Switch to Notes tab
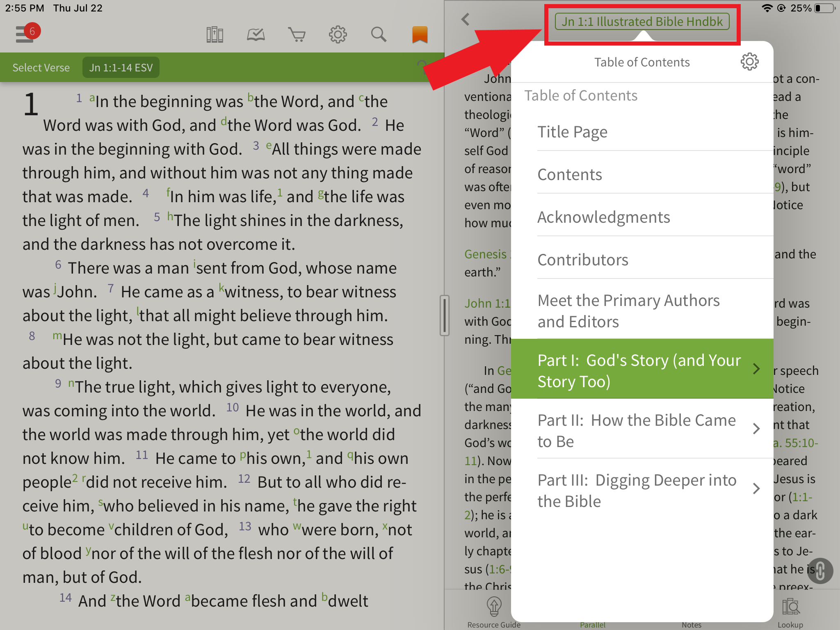Viewport: 840px width, 630px height. (692, 625)
